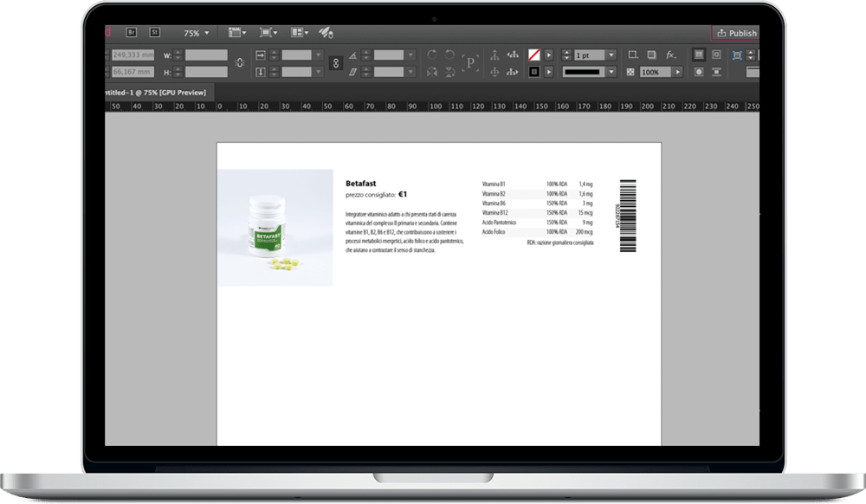This screenshot has height=504, width=866.
Task: Open Adobe Bridge with the Br icon
Action: 132,33
